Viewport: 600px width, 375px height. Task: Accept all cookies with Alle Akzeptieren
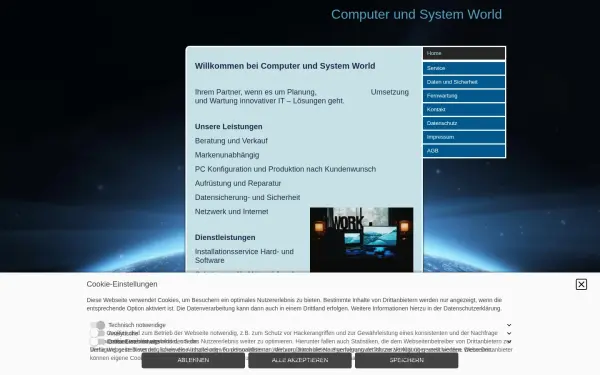pos(300,360)
